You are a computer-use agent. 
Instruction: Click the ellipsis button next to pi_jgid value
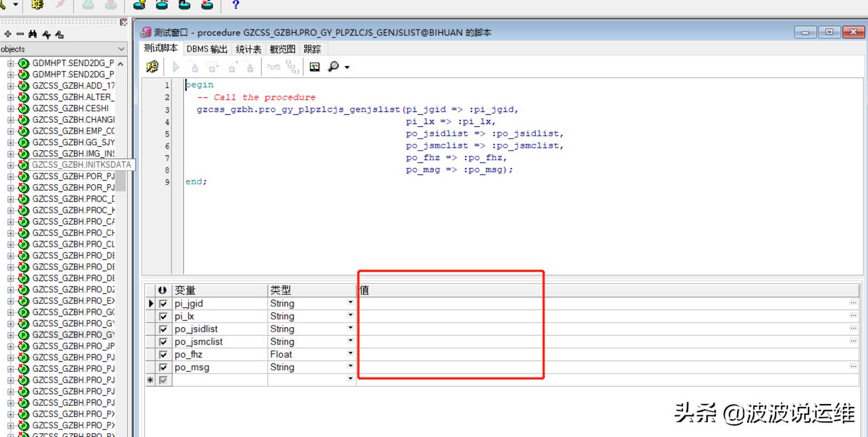pyautogui.click(x=852, y=303)
